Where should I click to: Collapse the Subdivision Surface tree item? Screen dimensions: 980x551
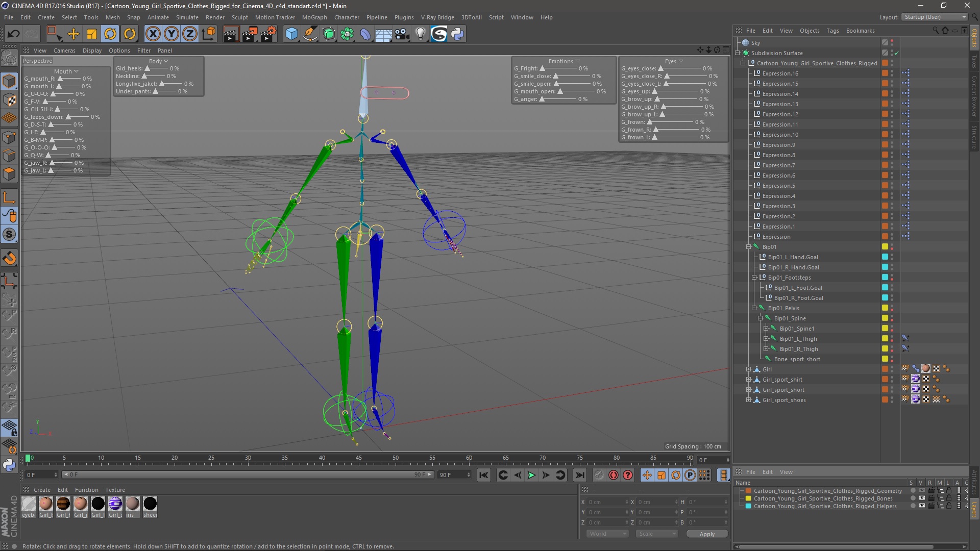[x=738, y=53]
